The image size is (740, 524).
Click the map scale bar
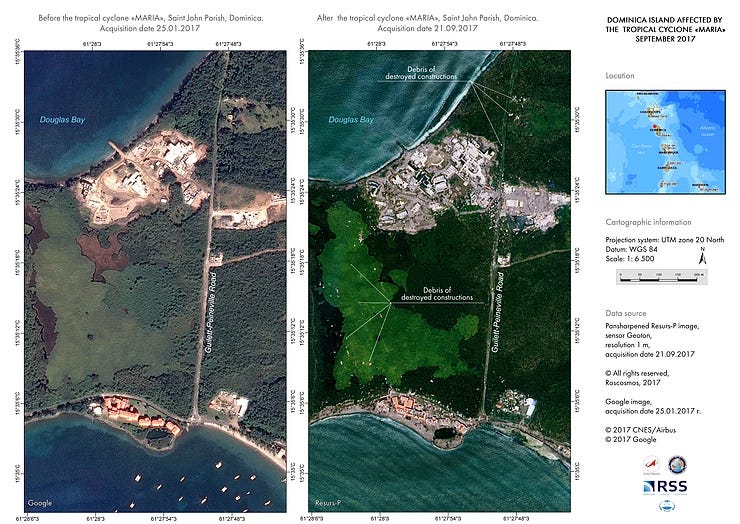click(x=662, y=277)
